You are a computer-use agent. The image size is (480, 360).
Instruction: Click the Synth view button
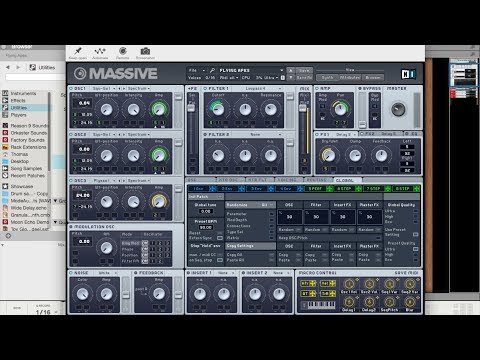click(x=327, y=77)
